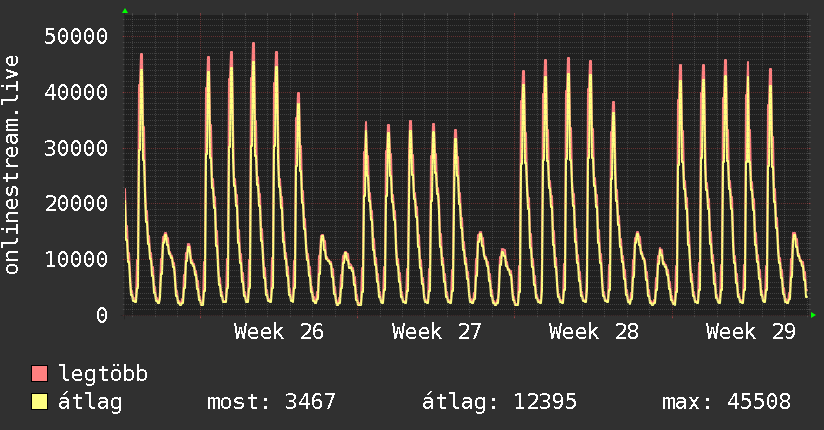Viewport: 824px width, 430px height.
Task: Click the 0 y-axis tick label
Action: tap(102, 315)
